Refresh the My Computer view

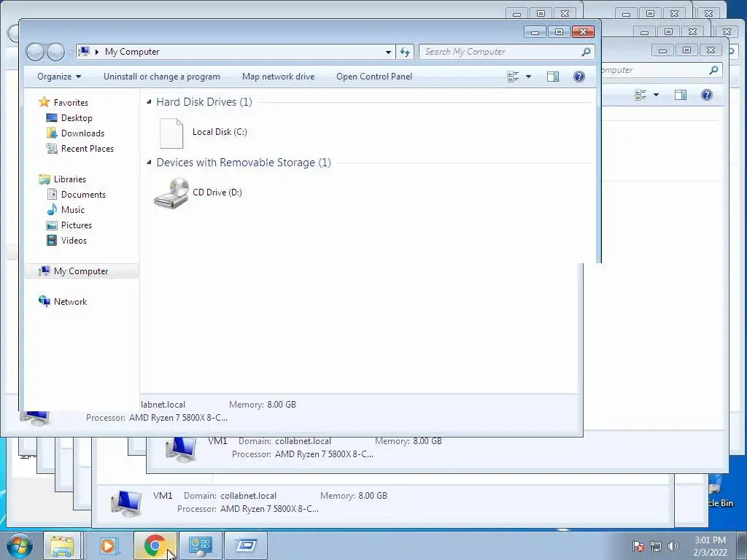coord(405,52)
